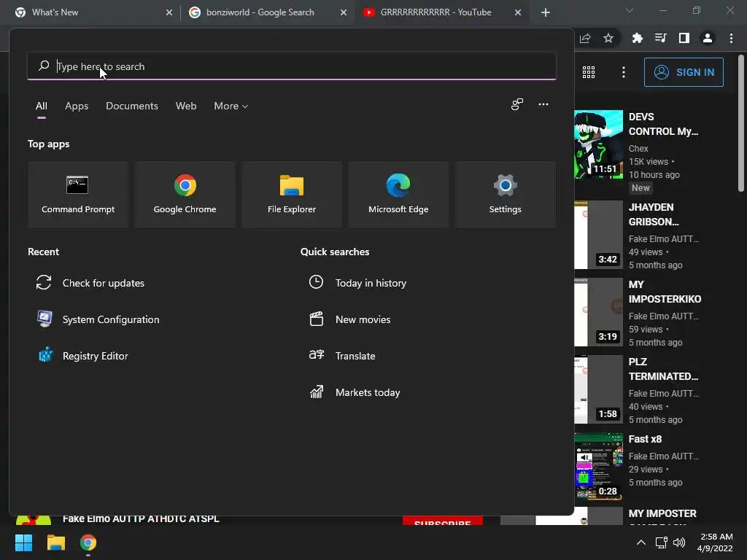Open PLZ TERMINATED video thumbnail
Image resolution: width=747 pixels, height=560 pixels.
(598, 389)
